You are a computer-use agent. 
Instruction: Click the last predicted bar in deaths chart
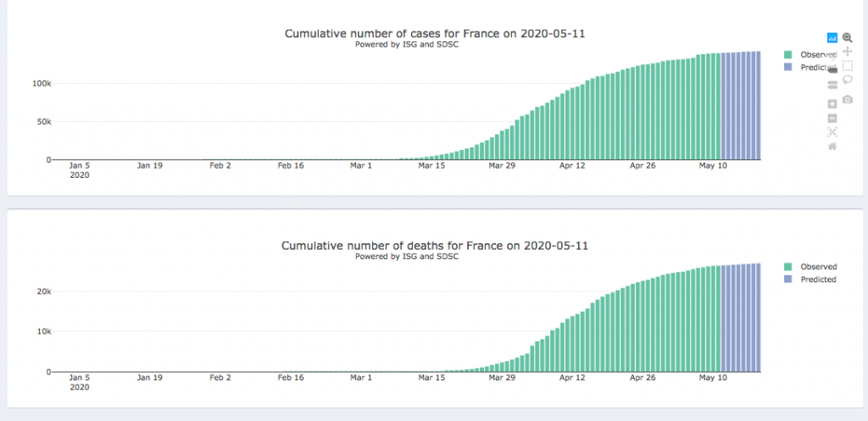[x=758, y=318]
